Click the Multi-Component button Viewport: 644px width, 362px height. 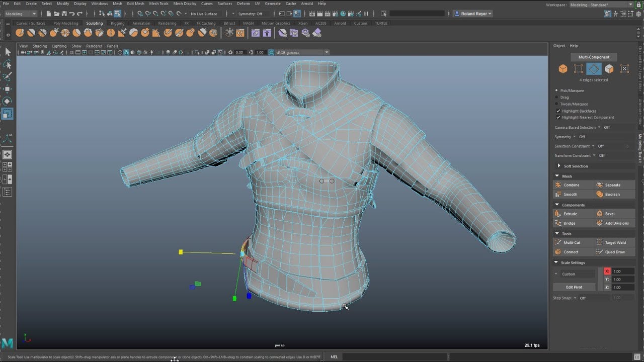[x=594, y=57]
